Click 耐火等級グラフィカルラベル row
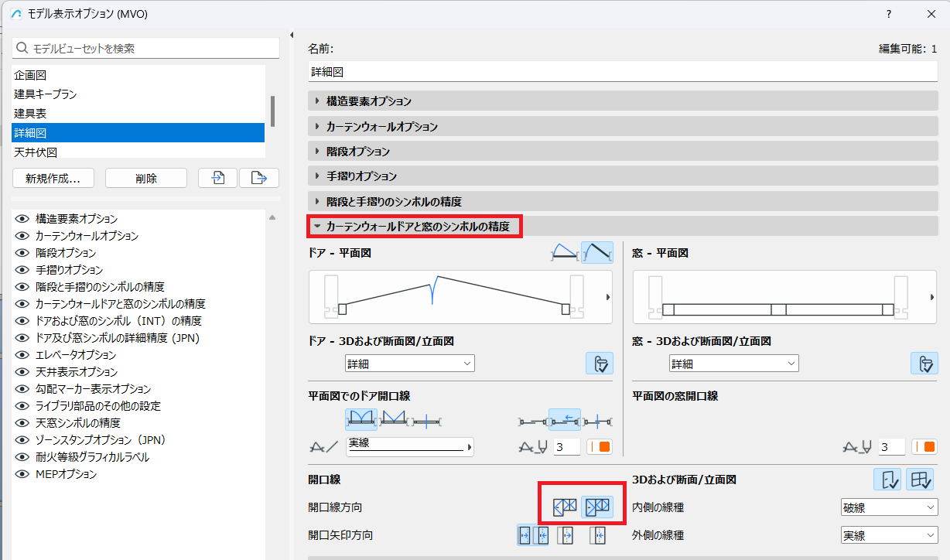Screen dimensions: 950x560 click(140, 457)
